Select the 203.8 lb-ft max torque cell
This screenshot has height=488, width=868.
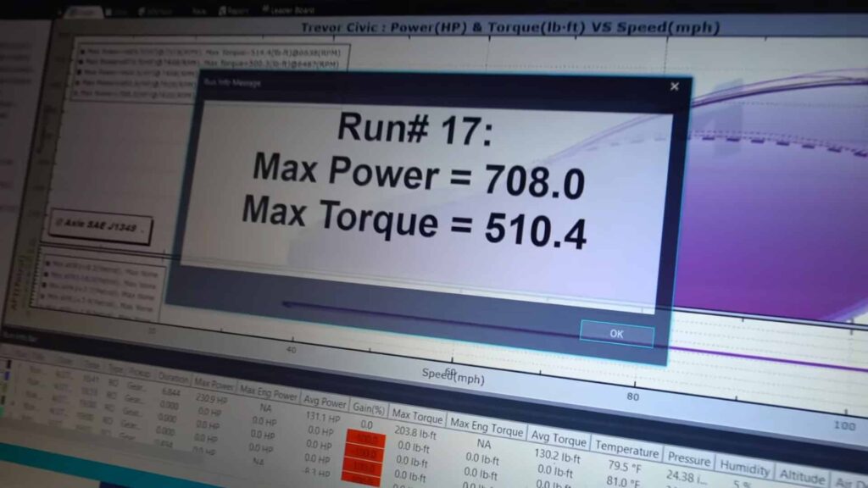pos(415,432)
